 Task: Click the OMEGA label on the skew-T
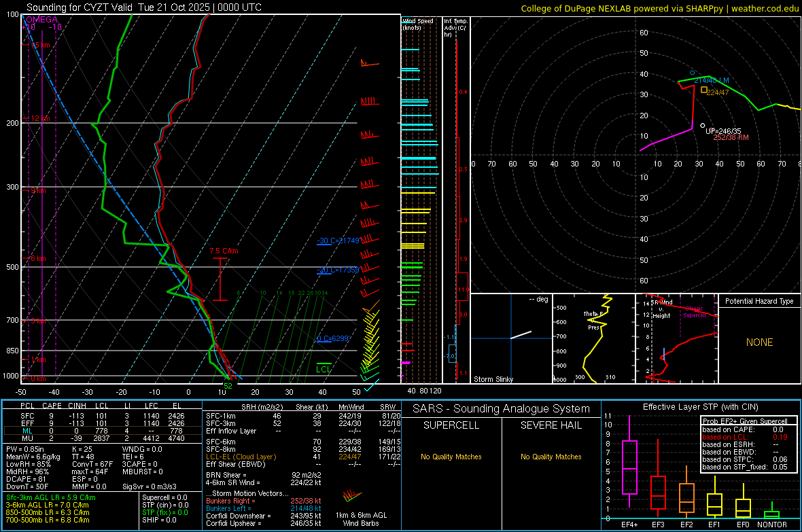pyautogui.click(x=41, y=20)
